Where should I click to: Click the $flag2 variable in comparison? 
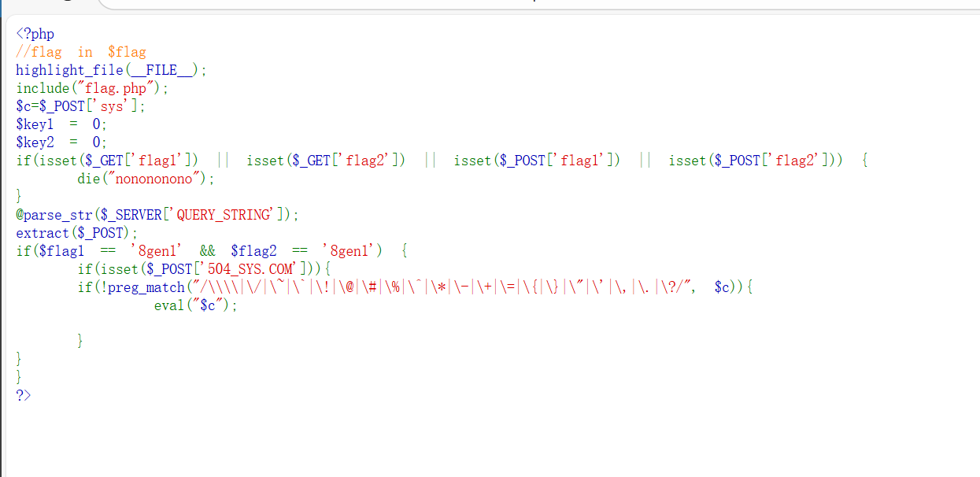click(254, 251)
